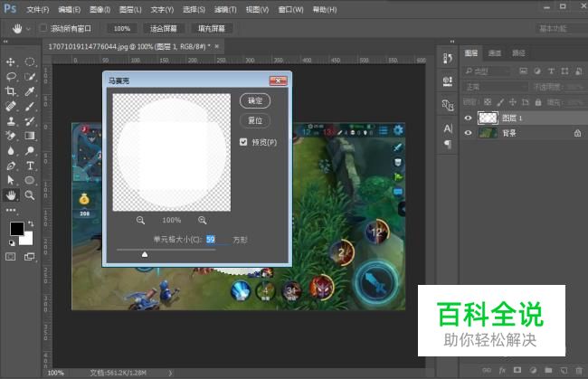Toggle the Preview checkbox in mosaic dialog
Viewport: 588px width, 379px height.
243,142
